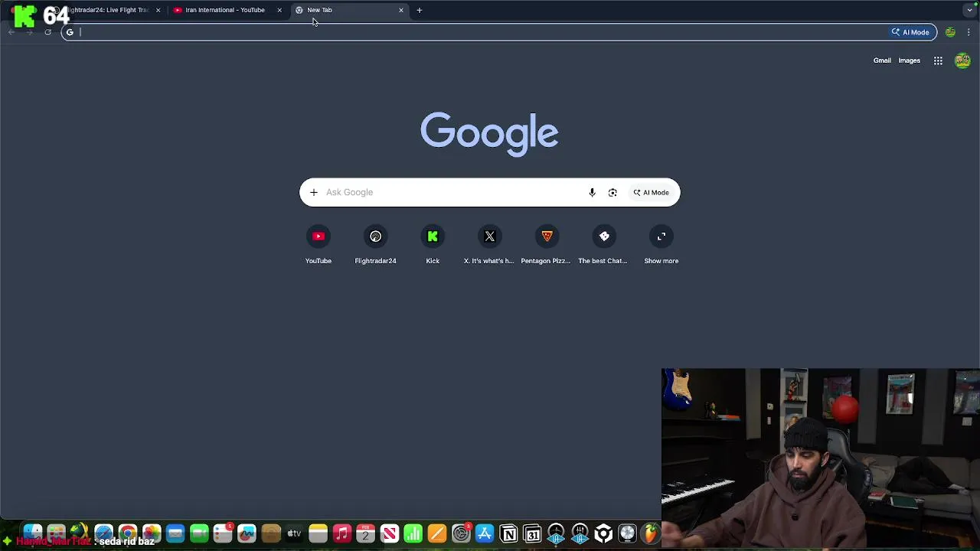Click the webcam overlay video

click(821, 459)
